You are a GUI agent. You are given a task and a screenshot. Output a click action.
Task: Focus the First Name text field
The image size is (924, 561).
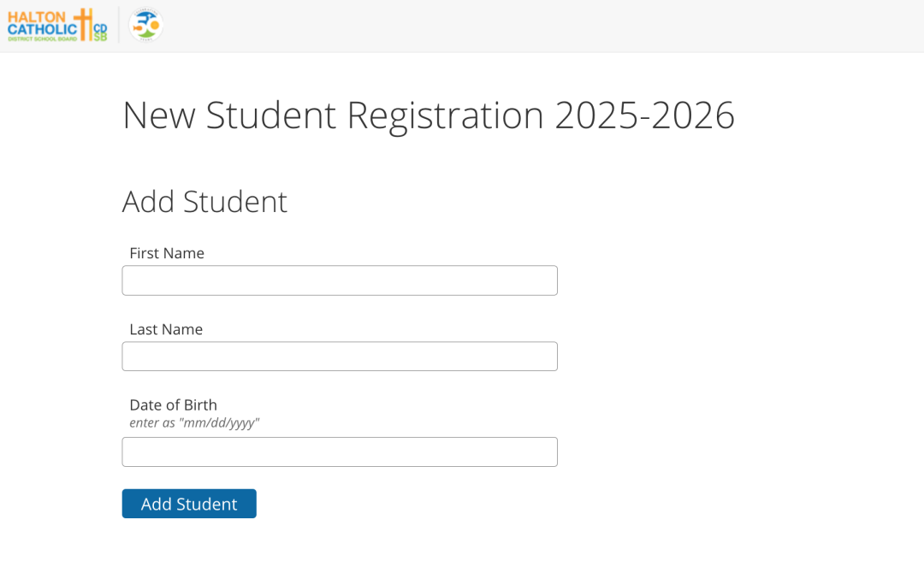(340, 280)
